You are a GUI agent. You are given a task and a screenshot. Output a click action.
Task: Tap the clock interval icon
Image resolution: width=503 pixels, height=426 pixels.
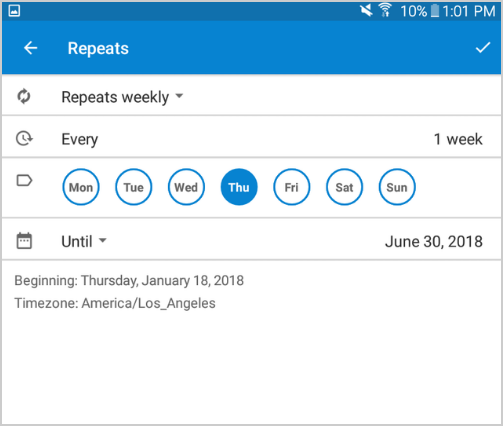24,138
